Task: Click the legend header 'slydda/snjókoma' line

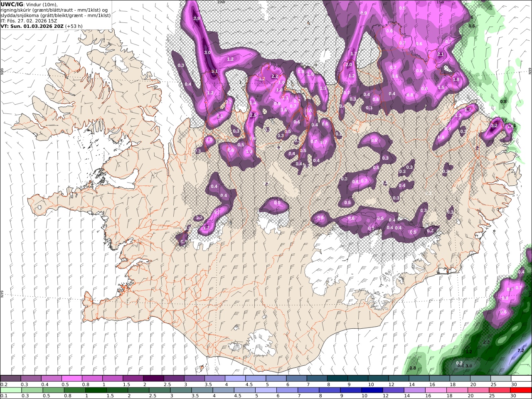Action: click(55, 15)
